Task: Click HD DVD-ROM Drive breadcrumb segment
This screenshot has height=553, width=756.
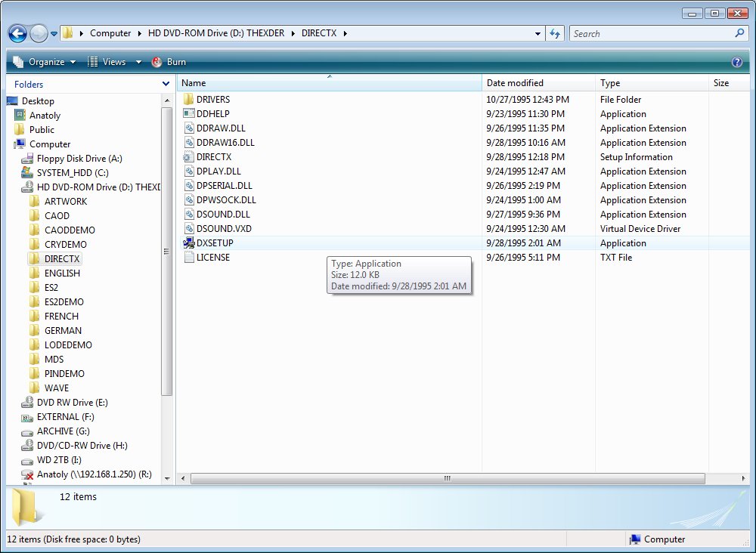Action: pyautogui.click(x=216, y=33)
